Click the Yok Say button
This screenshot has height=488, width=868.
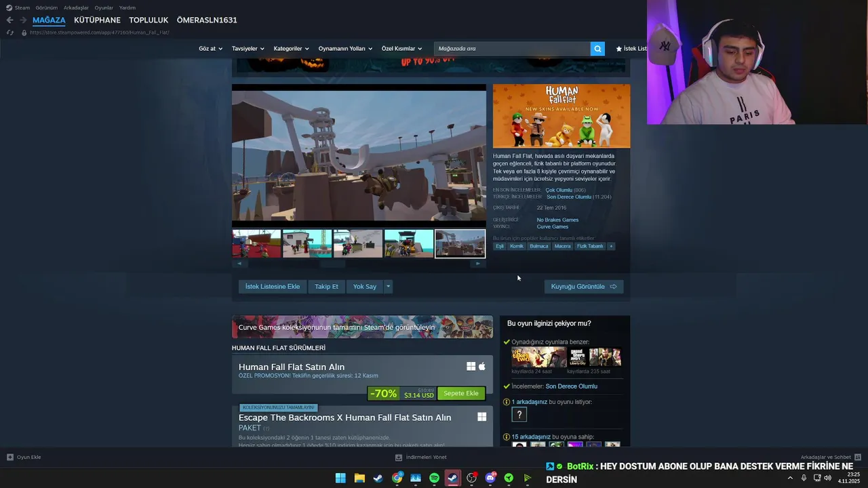[365, 287]
